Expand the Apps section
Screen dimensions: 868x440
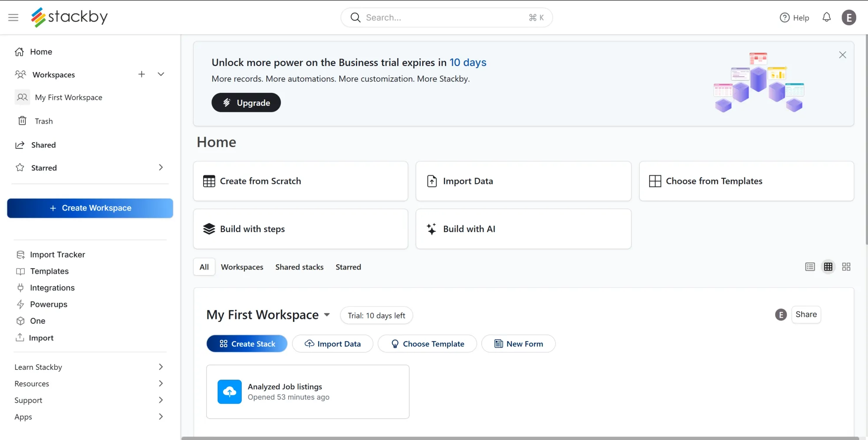tap(161, 417)
